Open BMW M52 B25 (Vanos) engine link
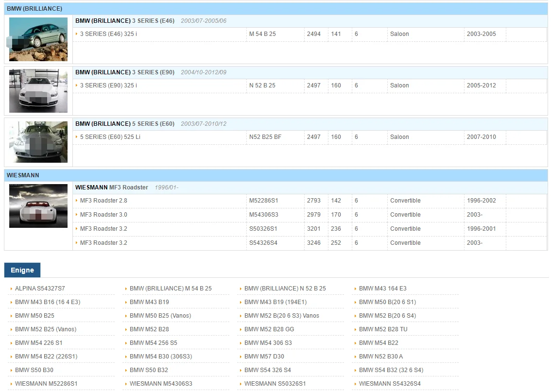 (x=46, y=329)
